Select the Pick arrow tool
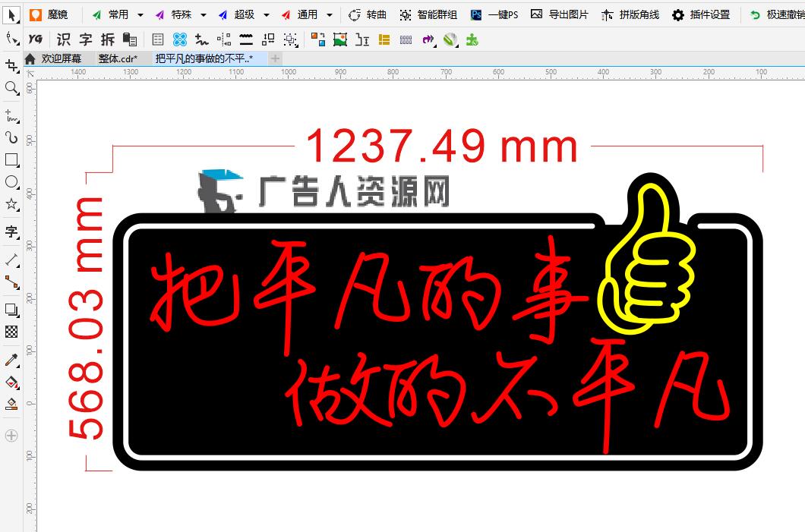This screenshot has height=532, width=805. 11,14
